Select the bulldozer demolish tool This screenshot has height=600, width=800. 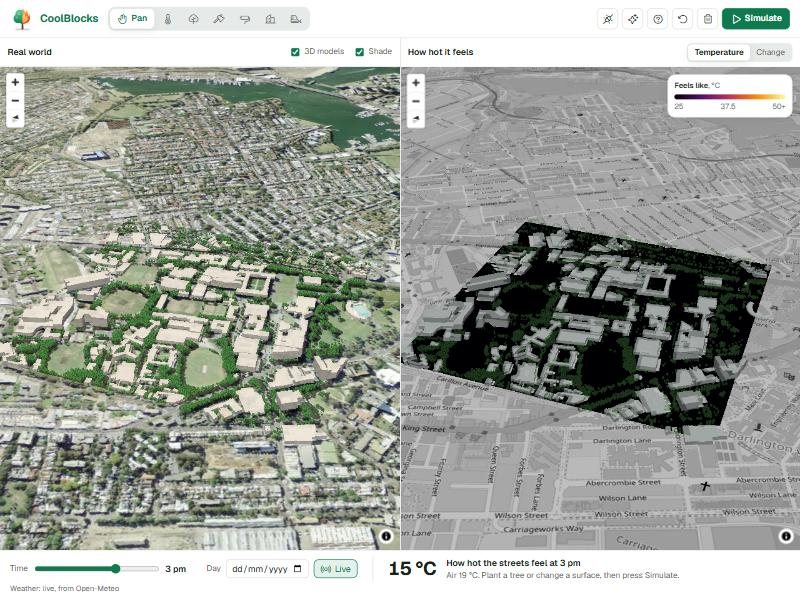(296, 19)
